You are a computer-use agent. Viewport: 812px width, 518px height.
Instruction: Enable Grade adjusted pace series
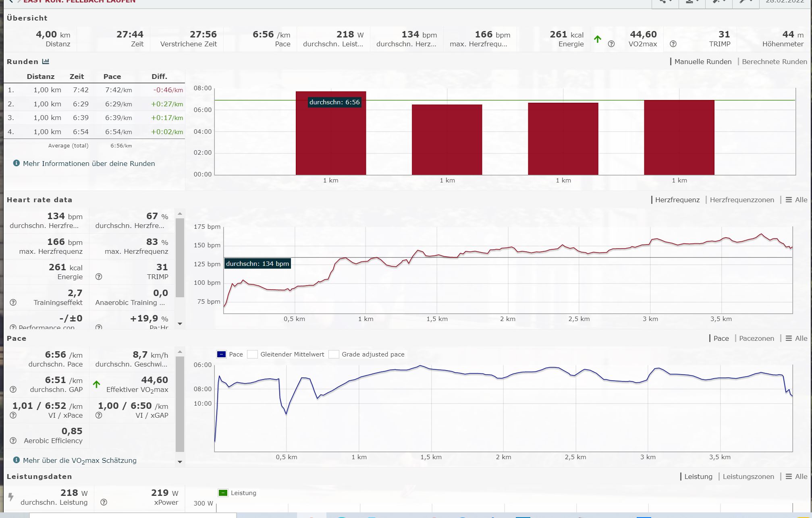point(334,354)
